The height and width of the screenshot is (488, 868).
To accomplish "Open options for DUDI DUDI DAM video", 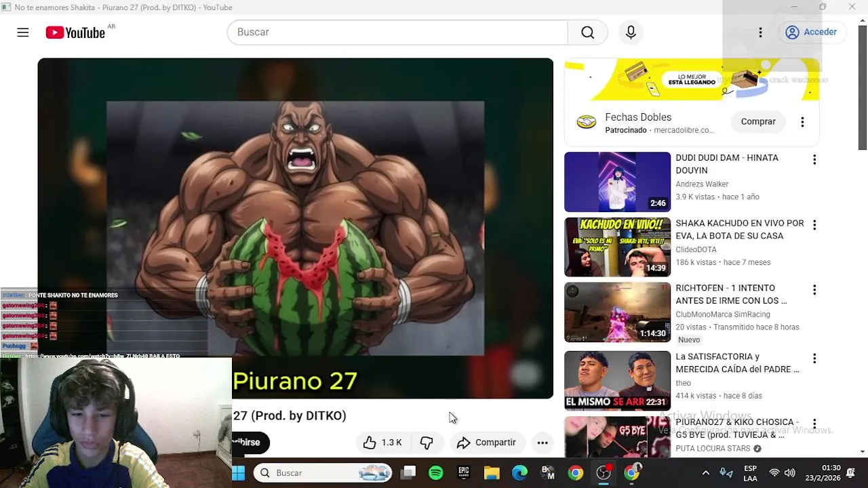I will click(814, 160).
